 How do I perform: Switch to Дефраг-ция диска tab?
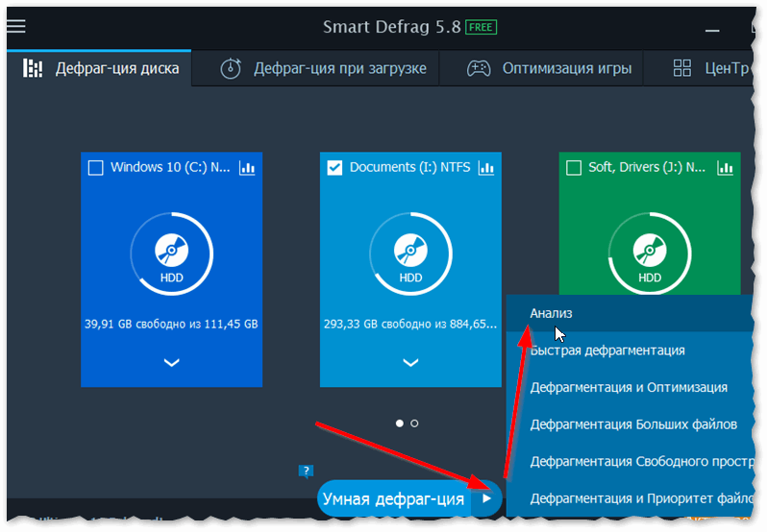click(x=99, y=68)
